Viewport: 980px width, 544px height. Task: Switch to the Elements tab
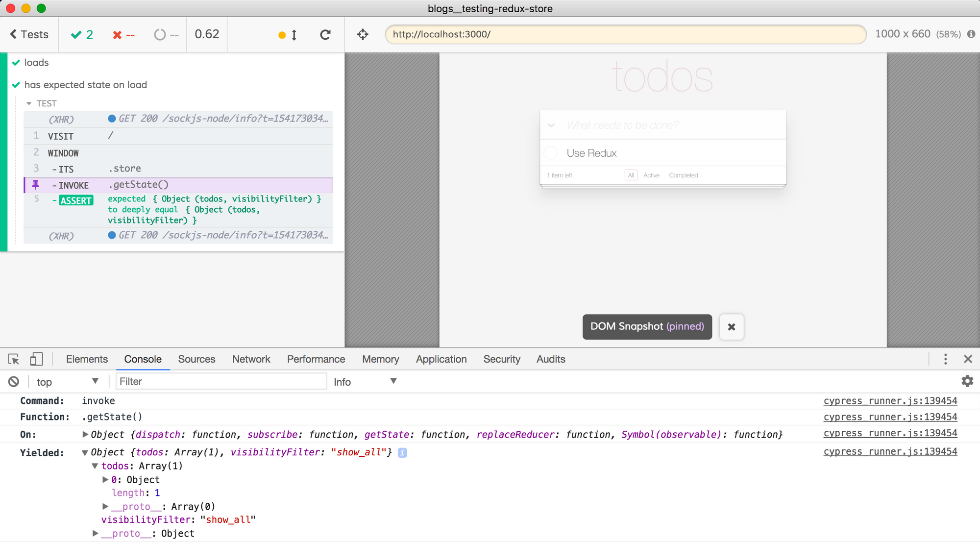click(87, 359)
